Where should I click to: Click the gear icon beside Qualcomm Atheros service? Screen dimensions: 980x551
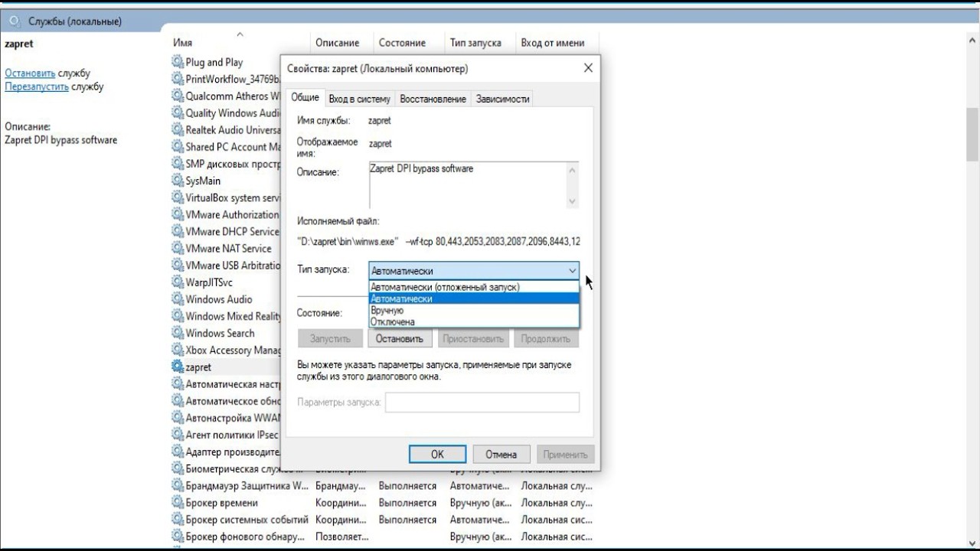(x=178, y=96)
